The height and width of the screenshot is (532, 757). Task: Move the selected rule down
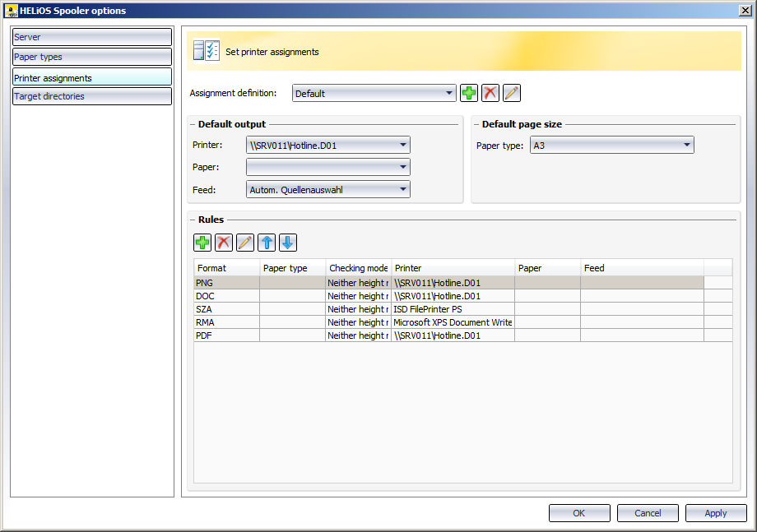(288, 243)
